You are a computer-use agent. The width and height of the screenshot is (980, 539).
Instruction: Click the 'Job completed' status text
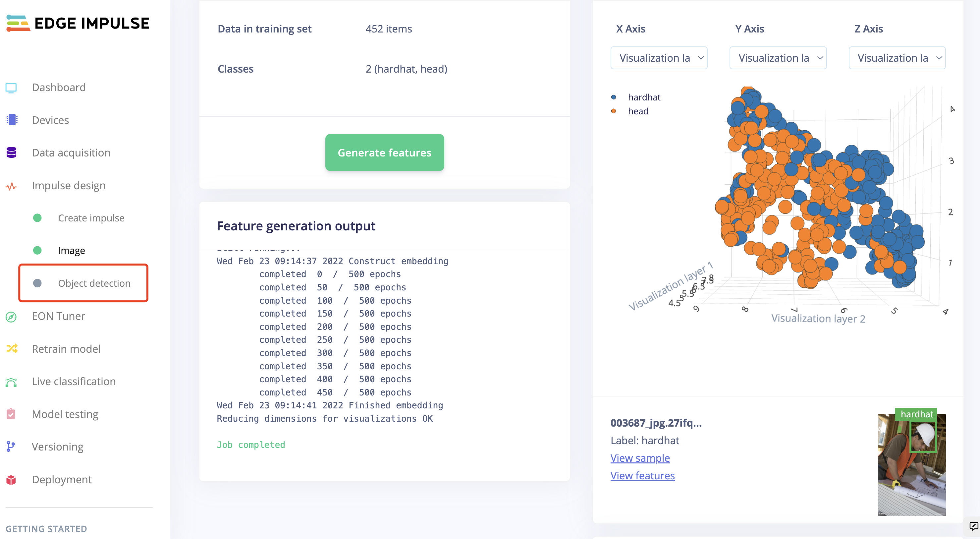(251, 445)
